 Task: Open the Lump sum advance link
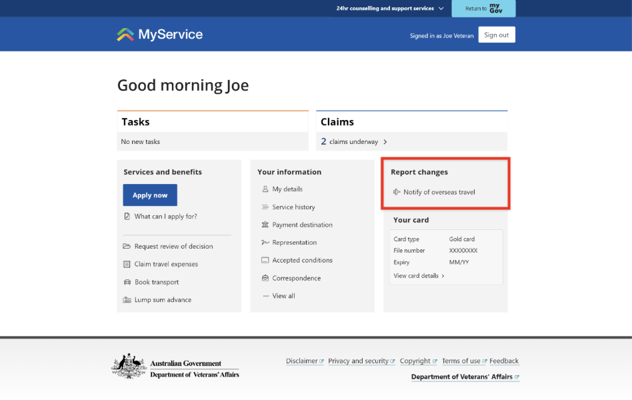click(x=163, y=300)
